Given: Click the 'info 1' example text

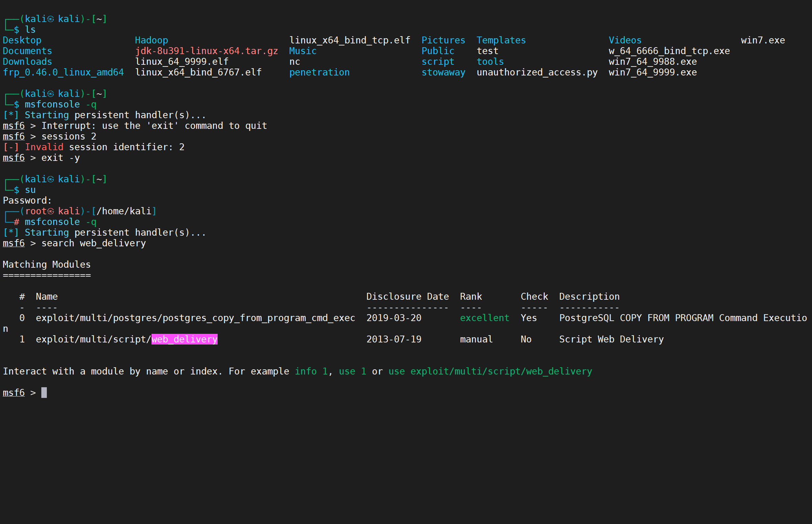Looking at the screenshot, I should click(x=311, y=371).
